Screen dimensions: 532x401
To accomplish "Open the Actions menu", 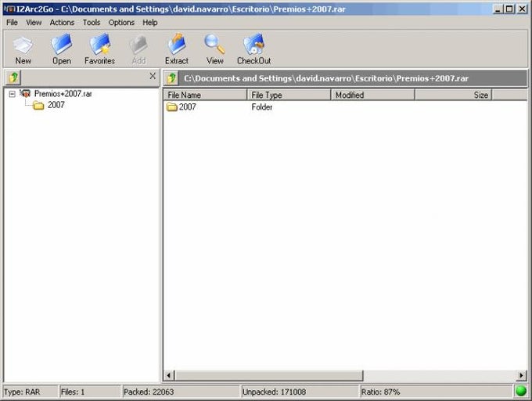I will (62, 23).
